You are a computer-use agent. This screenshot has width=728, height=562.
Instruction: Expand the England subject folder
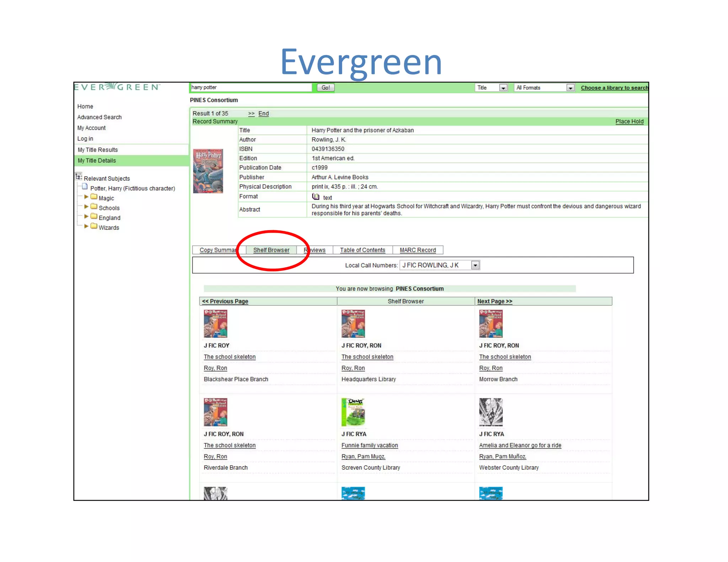pos(86,216)
